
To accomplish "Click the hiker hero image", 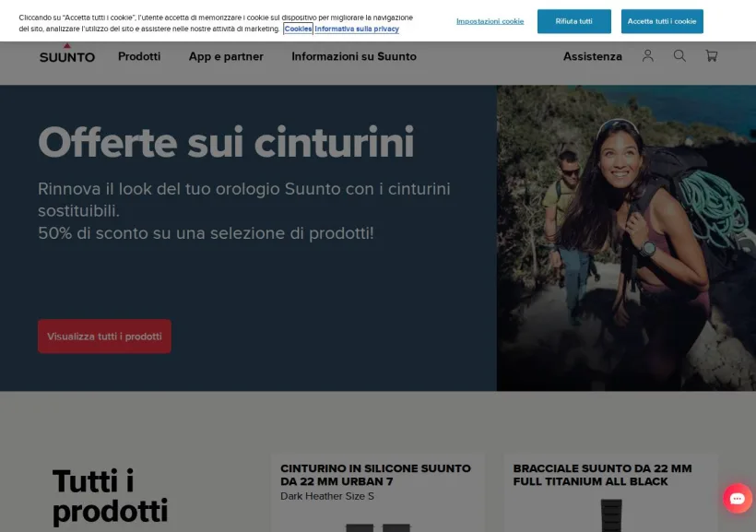I will tap(626, 238).
